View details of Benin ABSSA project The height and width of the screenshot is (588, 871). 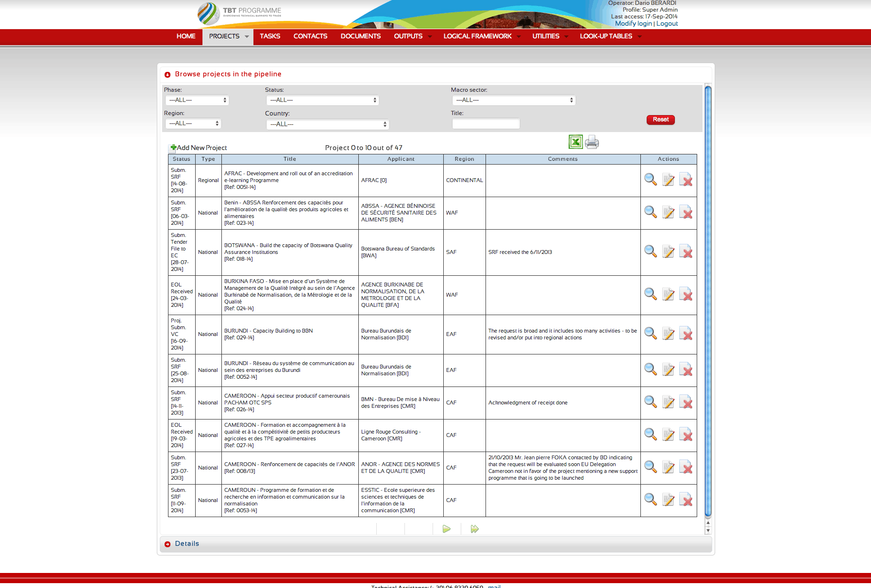651,212
